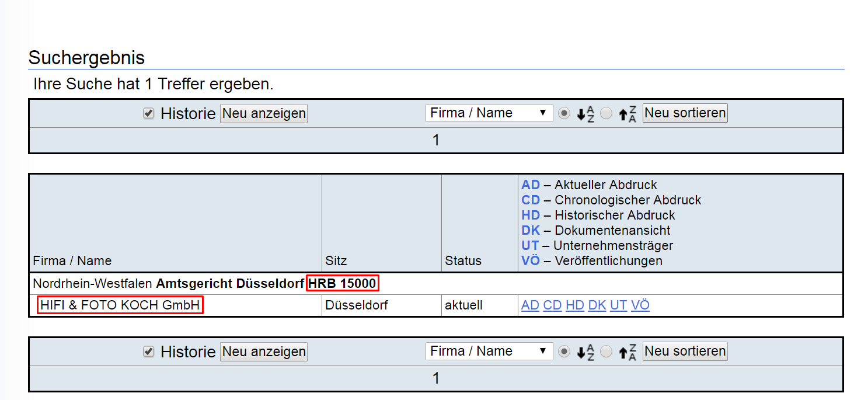The height and width of the screenshot is (400, 868).
Task: Toggle the top Historie checkbox
Action: [x=148, y=114]
